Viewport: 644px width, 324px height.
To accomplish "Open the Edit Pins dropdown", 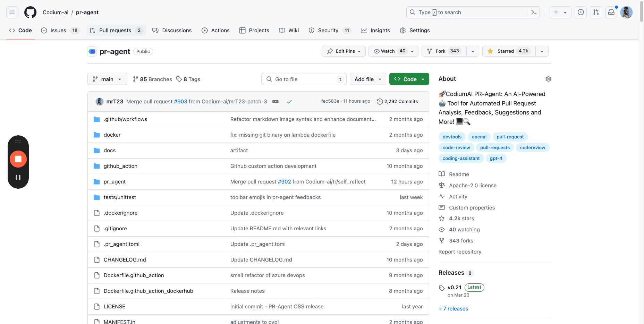I will tap(344, 51).
